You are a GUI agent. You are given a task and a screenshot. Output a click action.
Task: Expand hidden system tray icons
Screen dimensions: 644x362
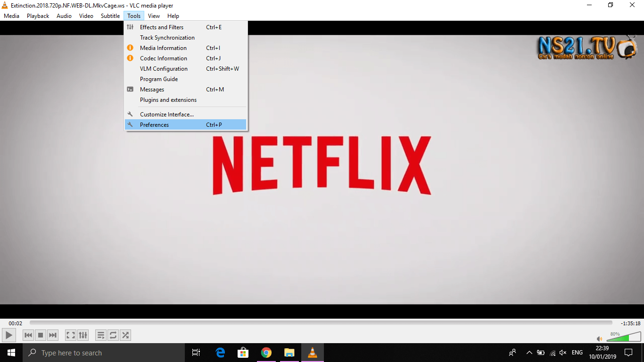529,353
